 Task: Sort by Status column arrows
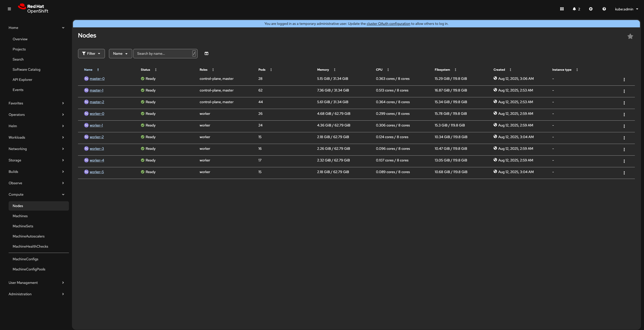(156, 70)
